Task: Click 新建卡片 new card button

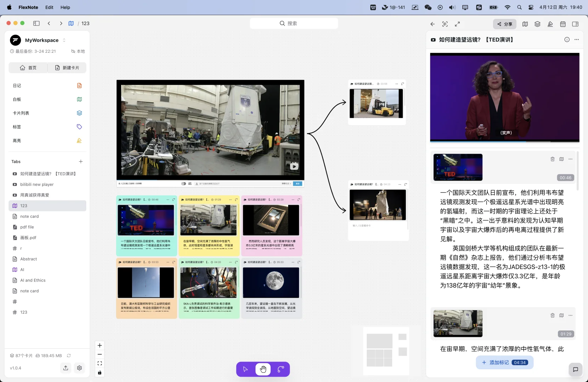Action: click(x=67, y=68)
